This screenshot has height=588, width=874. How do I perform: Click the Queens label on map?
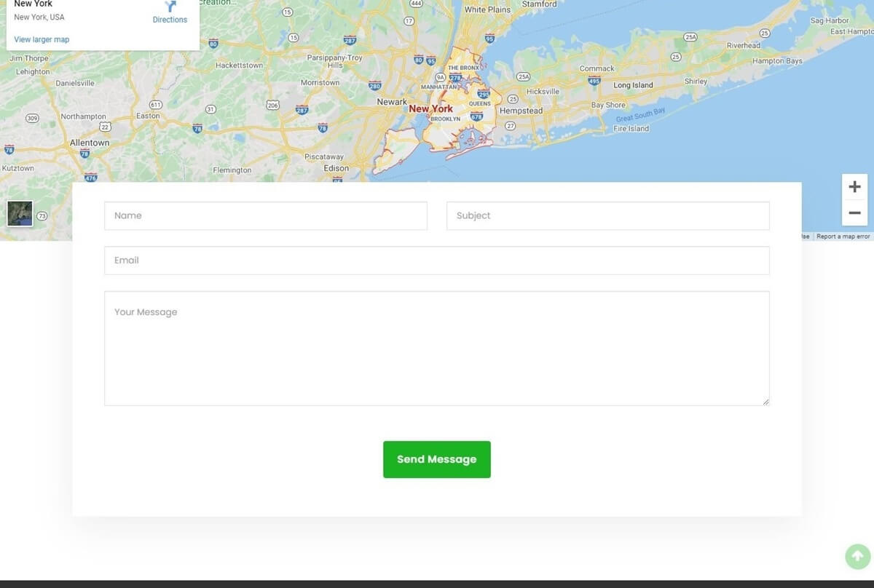pos(480,103)
